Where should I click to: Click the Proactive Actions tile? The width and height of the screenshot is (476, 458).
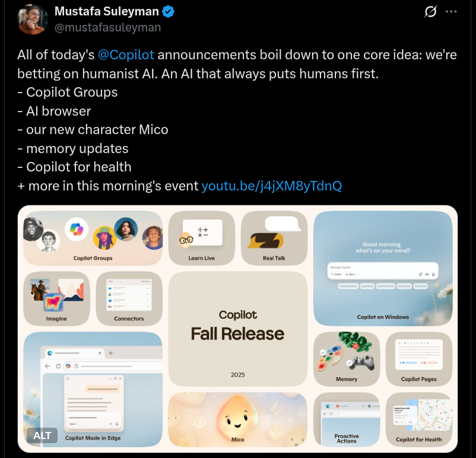[347, 419]
